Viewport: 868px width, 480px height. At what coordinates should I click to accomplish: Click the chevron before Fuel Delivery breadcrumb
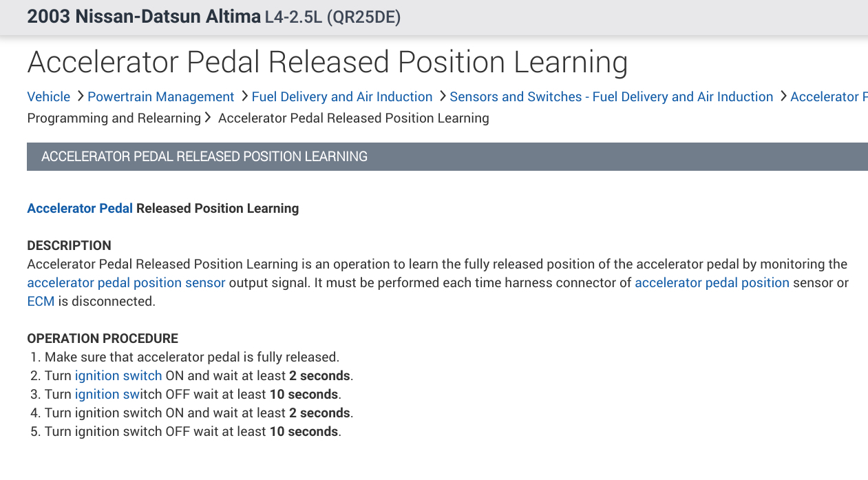(x=244, y=96)
